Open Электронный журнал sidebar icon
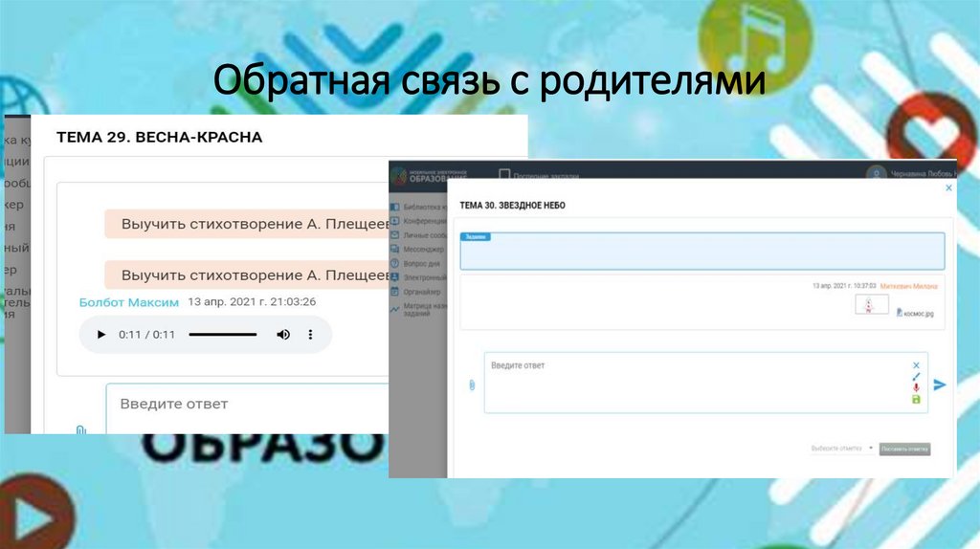 (x=395, y=277)
